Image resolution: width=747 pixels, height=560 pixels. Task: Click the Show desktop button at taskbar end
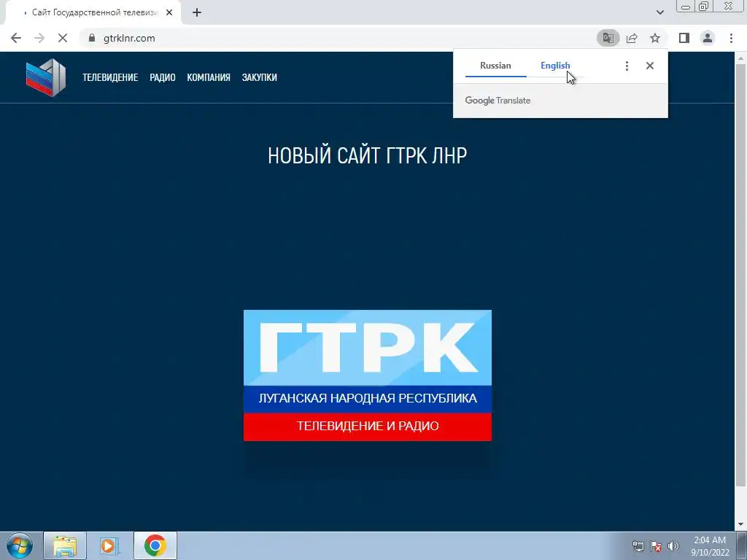pyautogui.click(x=742, y=546)
